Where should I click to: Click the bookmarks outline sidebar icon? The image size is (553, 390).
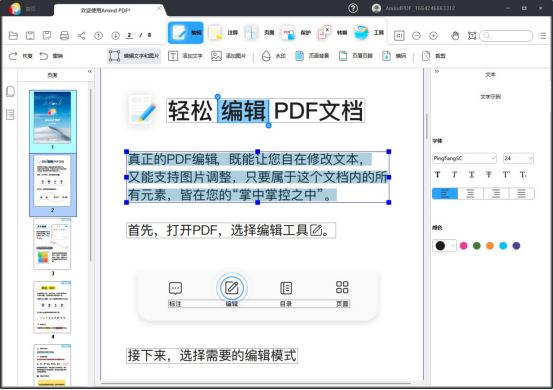[x=10, y=115]
